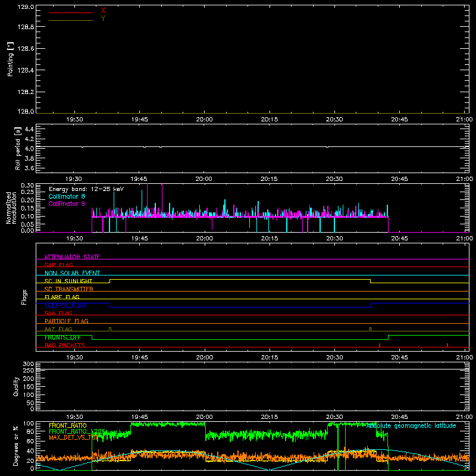Viewport: 476px width, 476px height.
Task: Click the first BAD_PACKETS red marker near 20:40
Action: tap(380, 345)
